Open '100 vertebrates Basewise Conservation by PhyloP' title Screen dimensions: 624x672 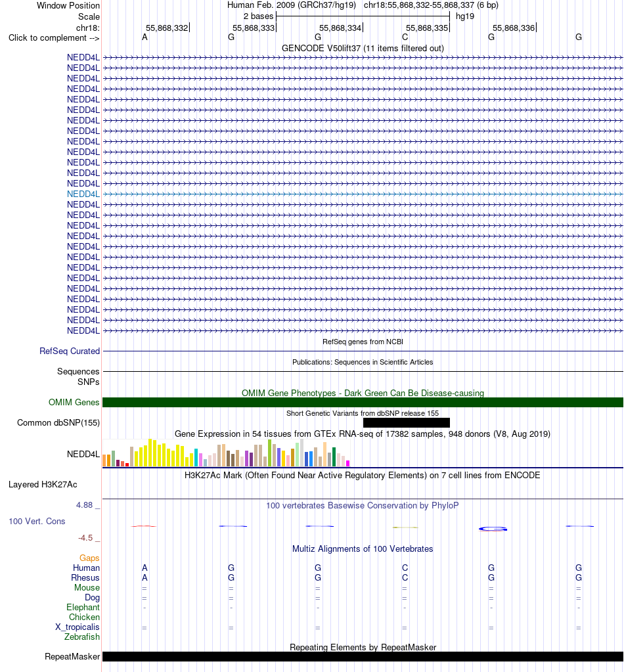pos(363,506)
